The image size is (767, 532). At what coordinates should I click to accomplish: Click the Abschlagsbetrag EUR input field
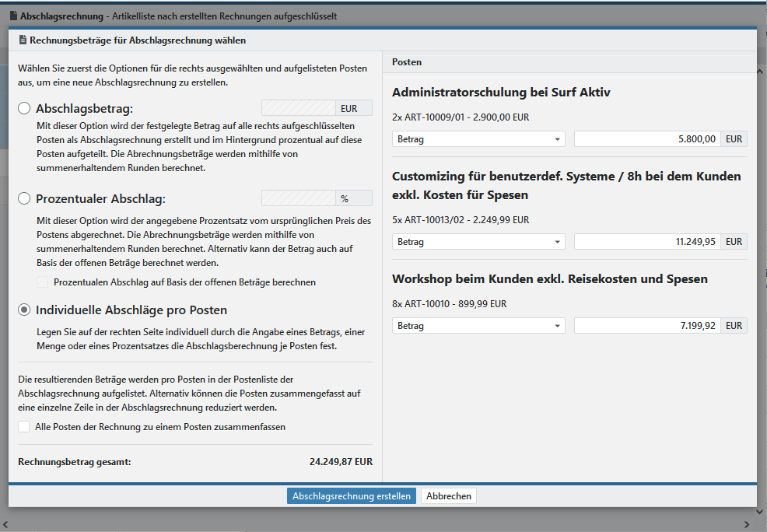[298, 109]
